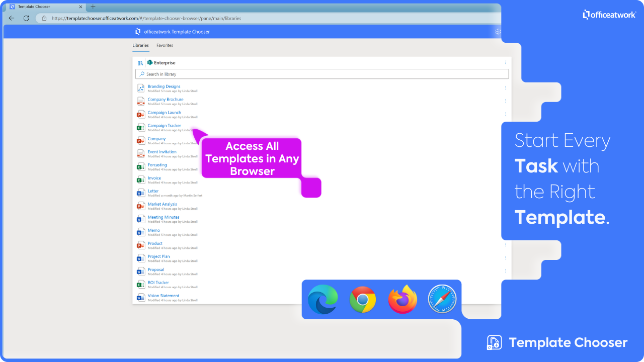Open more options for Project Plan
644x362 pixels.
pos(506,258)
